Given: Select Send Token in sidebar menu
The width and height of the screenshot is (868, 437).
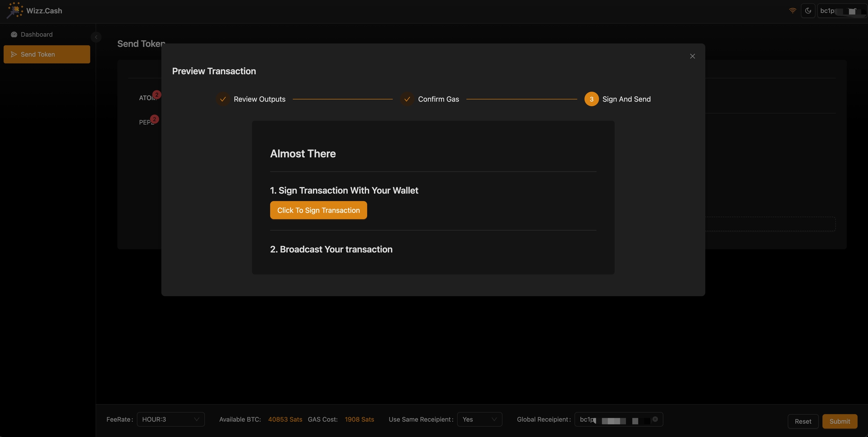Looking at the screenshot, I should click(47, 54).
